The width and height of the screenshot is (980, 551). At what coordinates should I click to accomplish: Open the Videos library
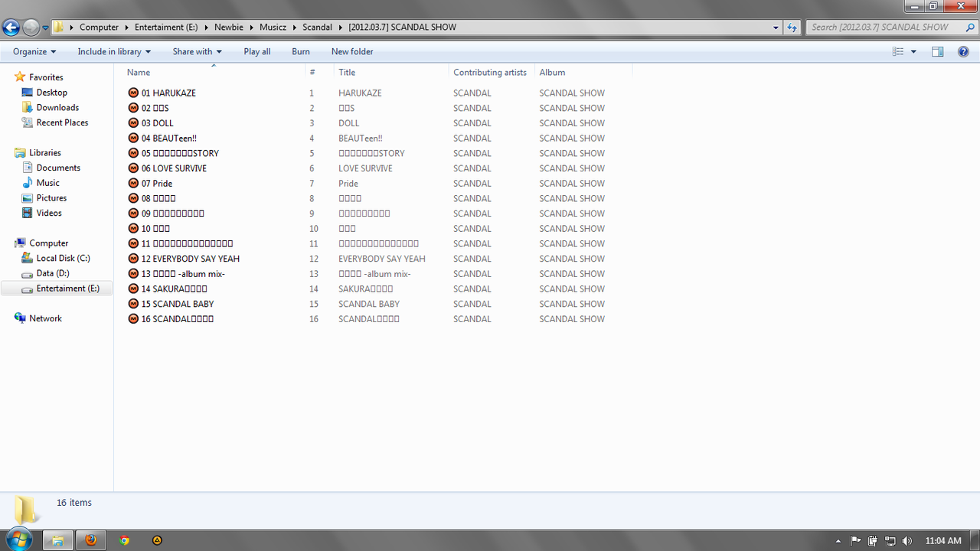[49, 213]
